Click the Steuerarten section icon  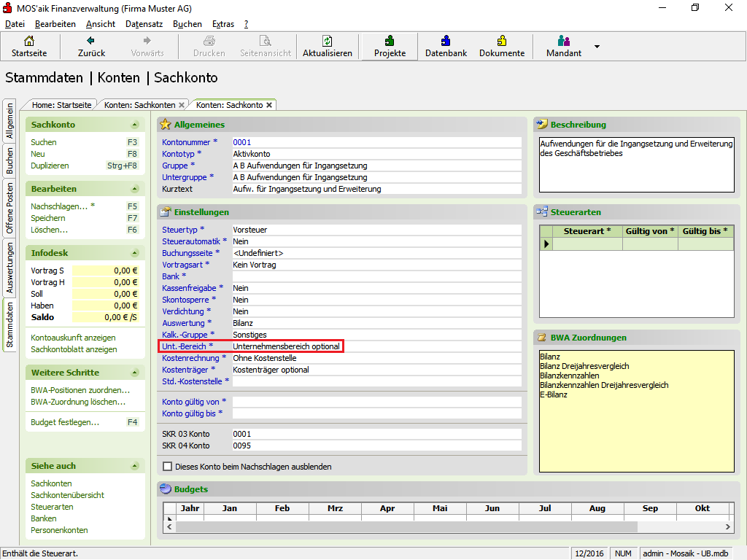point(542,212)
